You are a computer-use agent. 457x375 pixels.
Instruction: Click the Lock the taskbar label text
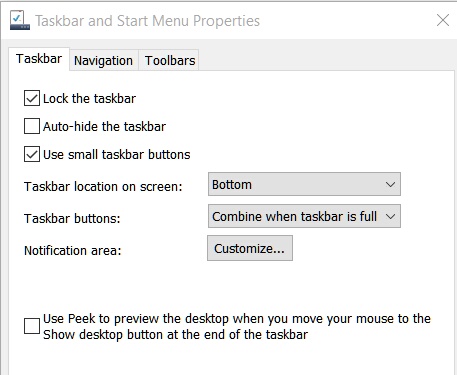89,99
